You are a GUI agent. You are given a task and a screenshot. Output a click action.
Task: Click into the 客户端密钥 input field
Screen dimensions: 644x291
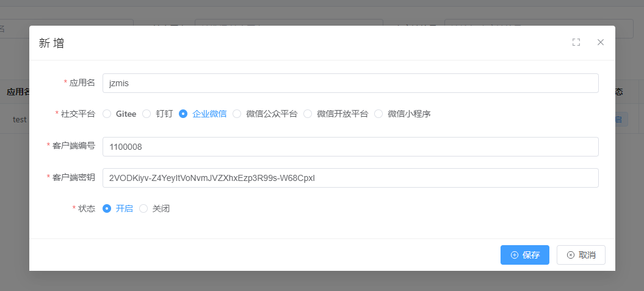(350, 178)
